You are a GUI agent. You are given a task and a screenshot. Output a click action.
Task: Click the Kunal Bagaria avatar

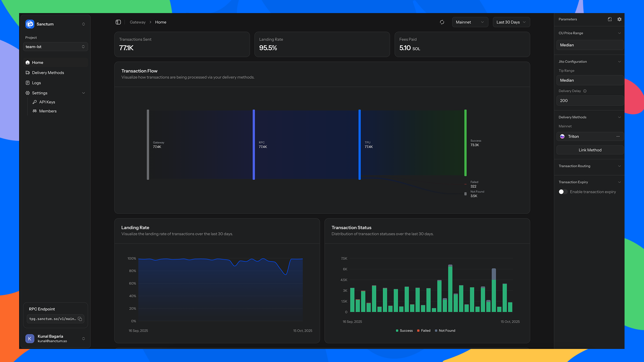click(x=30, y=339)
